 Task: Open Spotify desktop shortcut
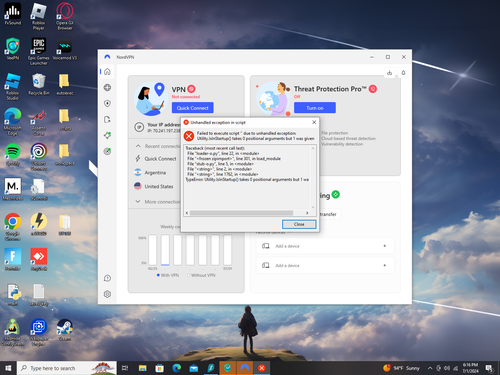click(x=13, y=155)
